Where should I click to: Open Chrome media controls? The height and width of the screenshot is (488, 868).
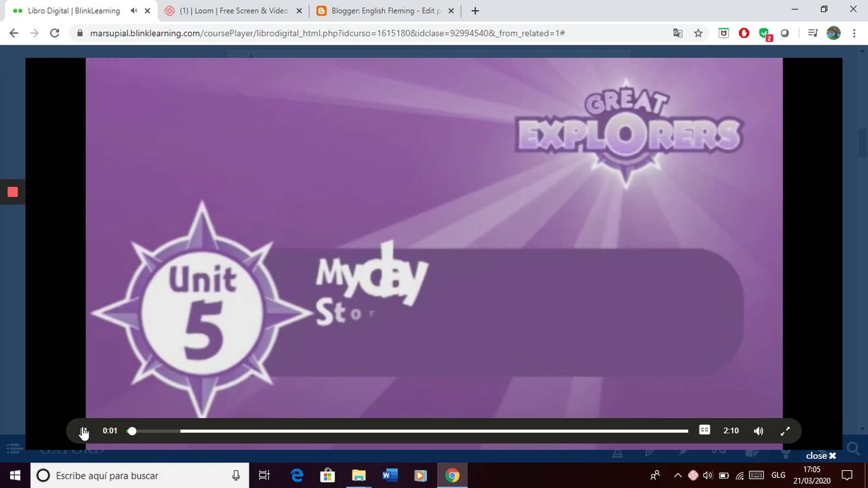click(813, 33)
